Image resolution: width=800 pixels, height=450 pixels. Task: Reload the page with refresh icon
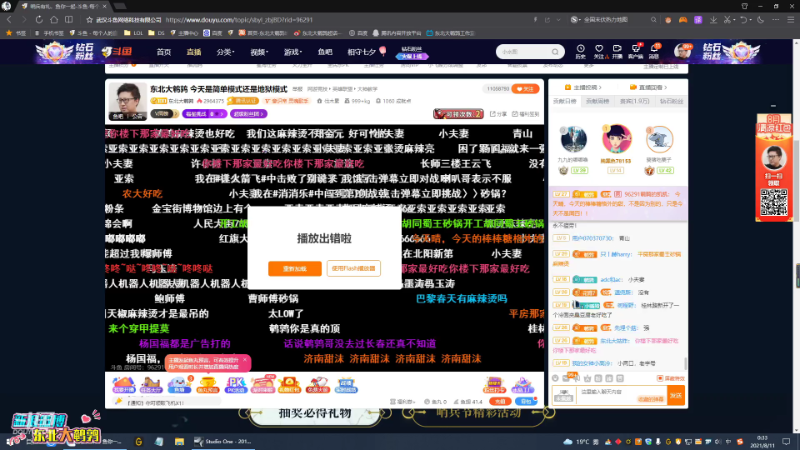39,20
